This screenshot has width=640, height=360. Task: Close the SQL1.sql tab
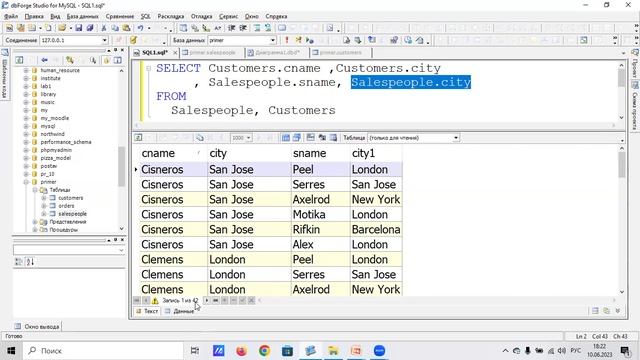click(175, 53)
